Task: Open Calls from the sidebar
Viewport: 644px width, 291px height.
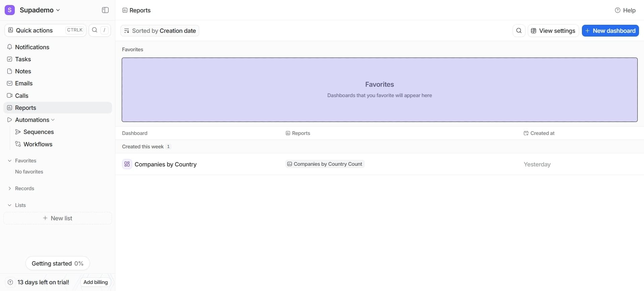Action: (x=21, y=96)
